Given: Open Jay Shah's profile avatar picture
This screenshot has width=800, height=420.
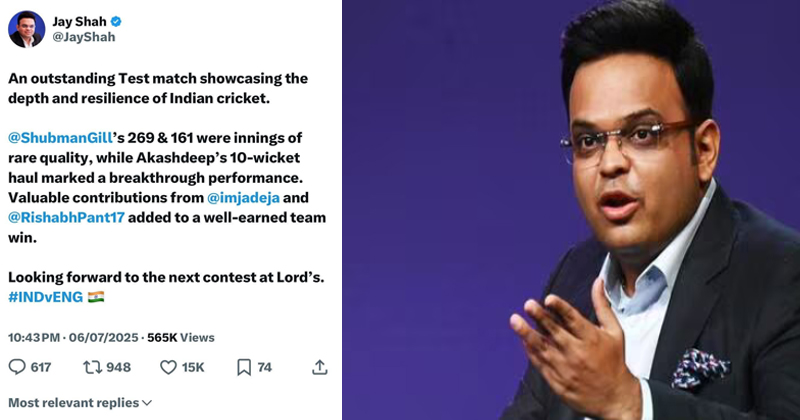Looking at the screenshot, I should click(27, 29).
